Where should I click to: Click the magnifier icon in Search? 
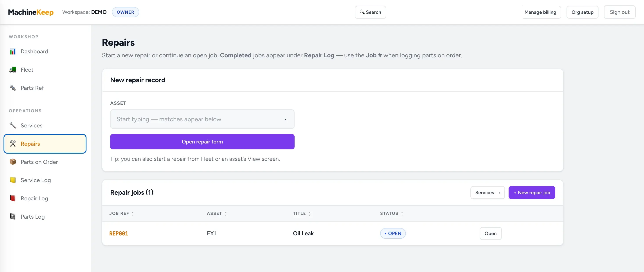point(362,12)
